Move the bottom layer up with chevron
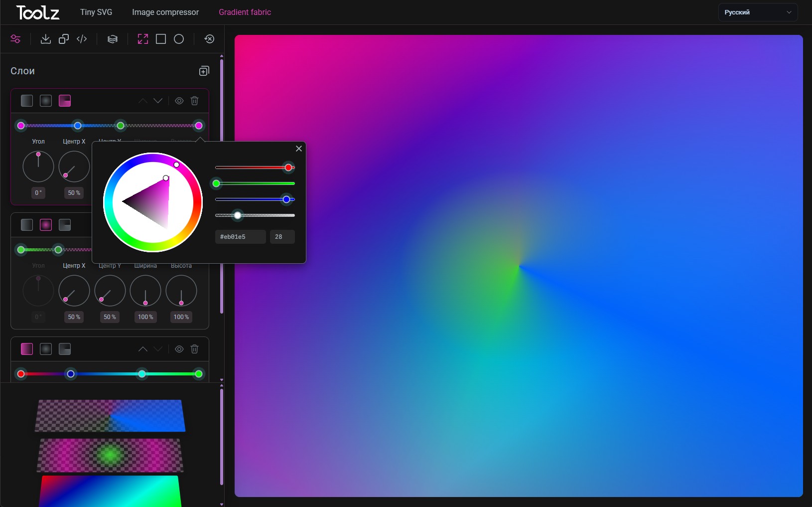The width and height of the screenshot is (812, 507). 143,349
